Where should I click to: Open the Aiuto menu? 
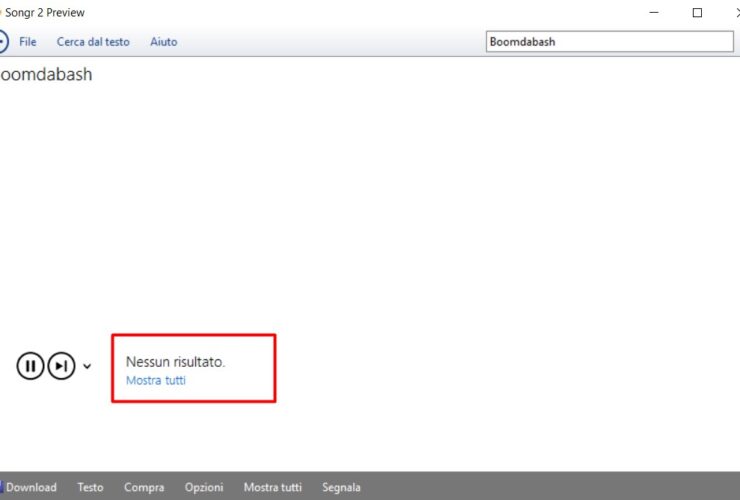click(163, 42)
